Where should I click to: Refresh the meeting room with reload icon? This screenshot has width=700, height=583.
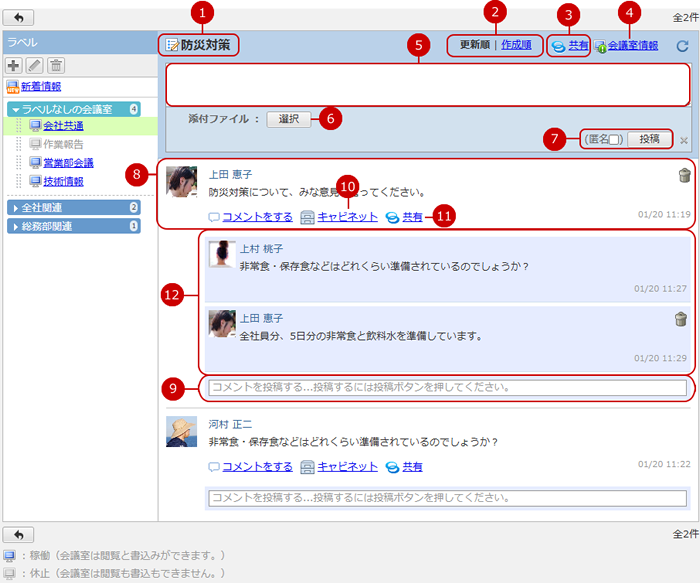[682, 46]
